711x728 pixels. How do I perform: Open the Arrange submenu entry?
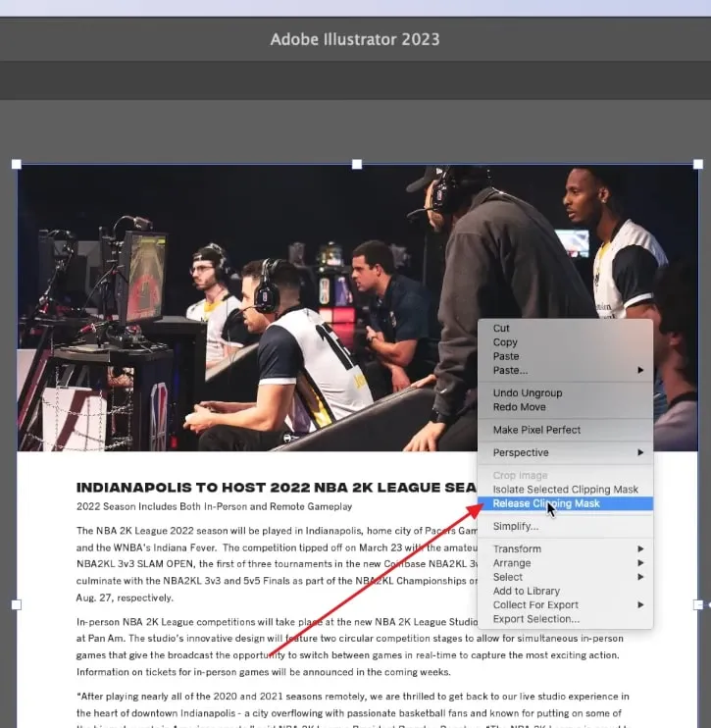(x=565, y=563)
